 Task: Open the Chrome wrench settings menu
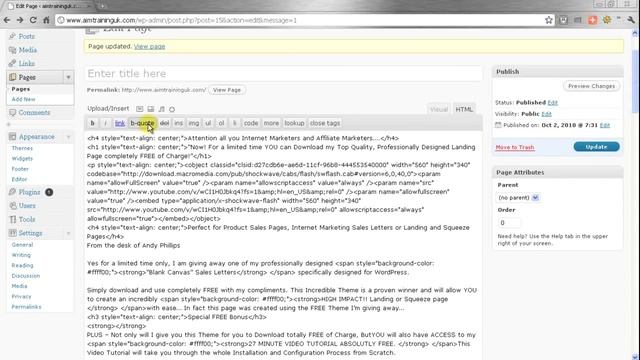[631, 20]
